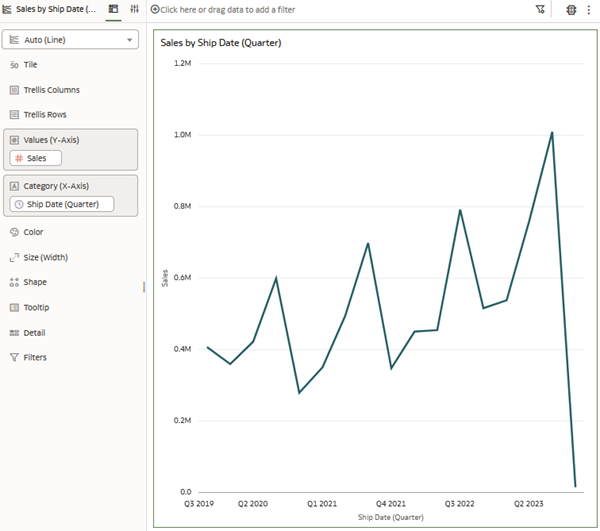Screen dimensions: 600x531
Task: Click the Size (Width) resize icon
Action: tap(14, 257)
